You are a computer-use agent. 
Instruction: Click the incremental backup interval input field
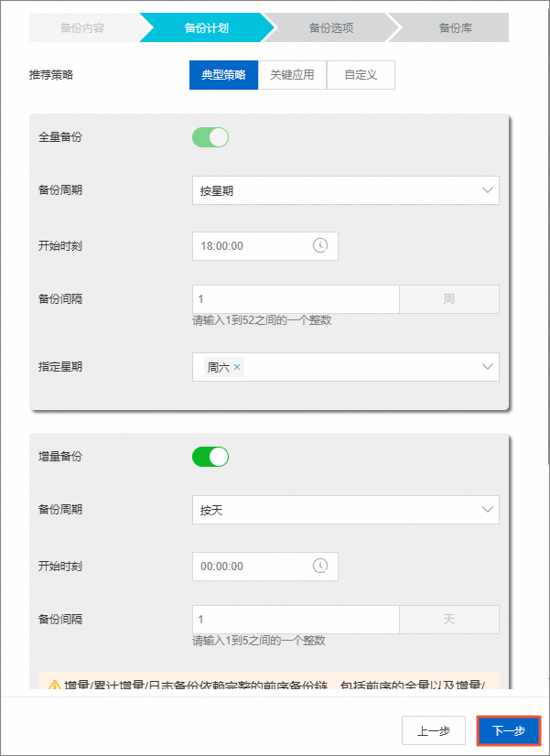click(296, 619)
